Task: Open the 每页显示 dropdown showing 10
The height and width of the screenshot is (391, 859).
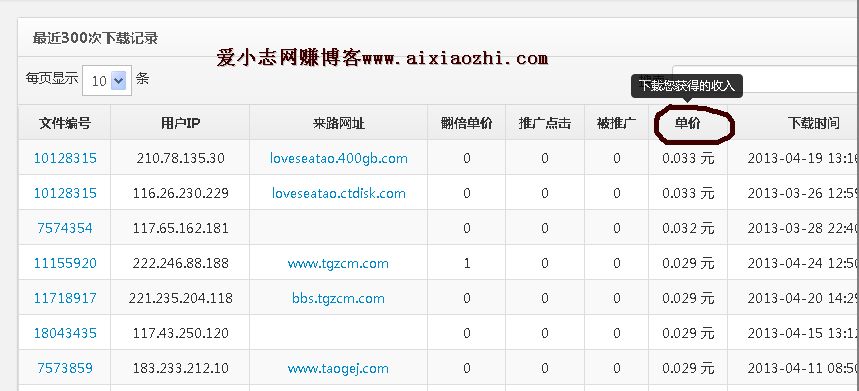Action: [107, 80]
